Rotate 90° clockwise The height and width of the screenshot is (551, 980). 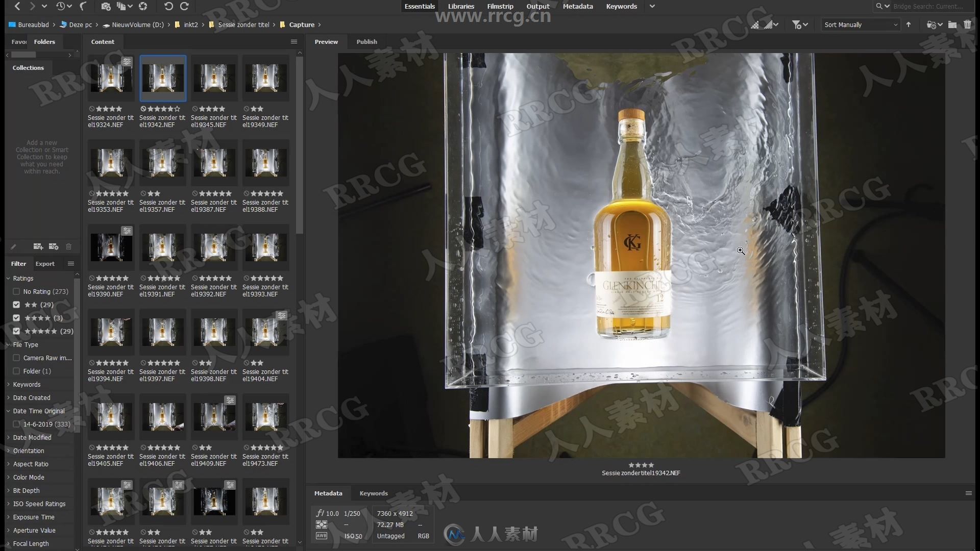tap(184, 6)
